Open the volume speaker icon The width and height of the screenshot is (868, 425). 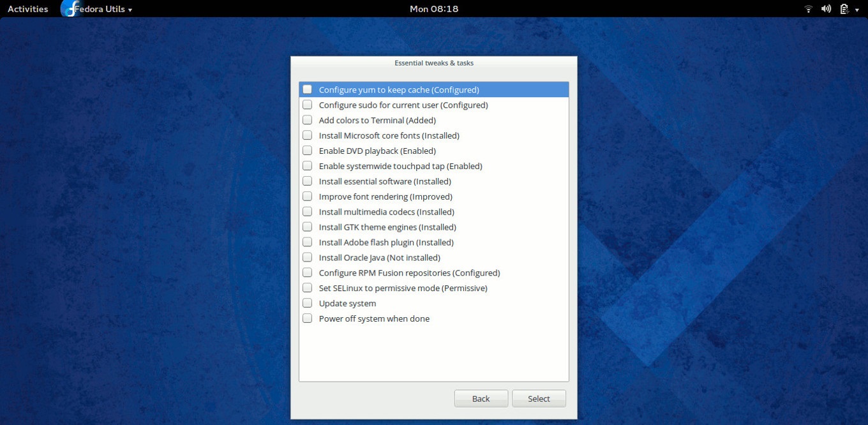[x=826, y=9]
